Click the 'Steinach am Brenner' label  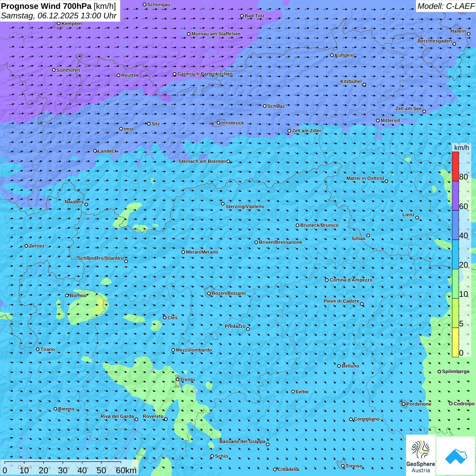[202, 161]
